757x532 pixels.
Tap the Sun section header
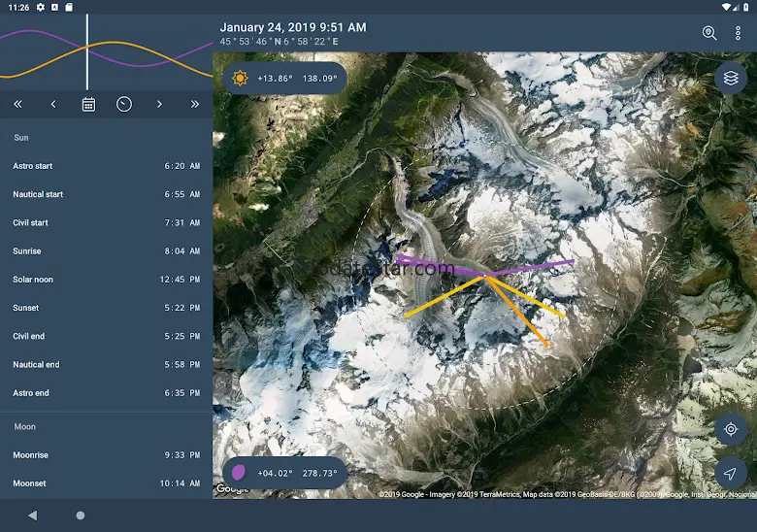click(21, 138)
